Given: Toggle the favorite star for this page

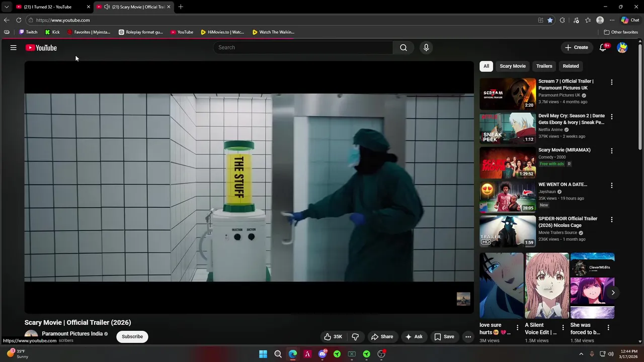Looking at the screenshot, I should tap(550, 20).
